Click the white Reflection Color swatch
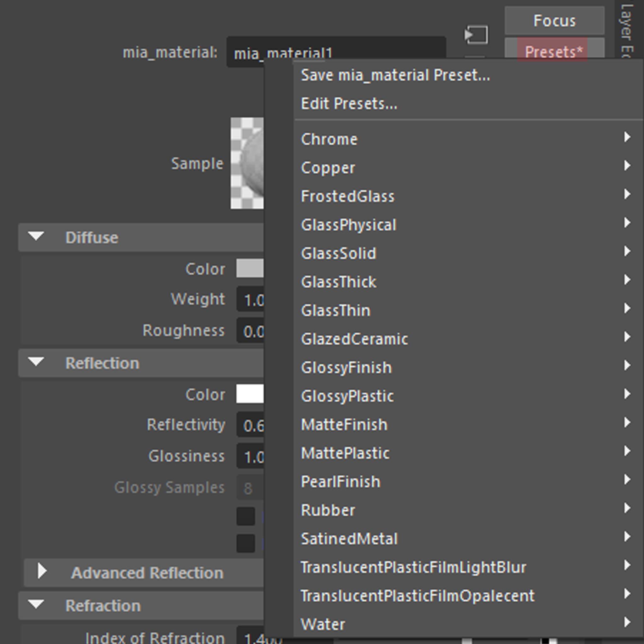 coord(250,394)
